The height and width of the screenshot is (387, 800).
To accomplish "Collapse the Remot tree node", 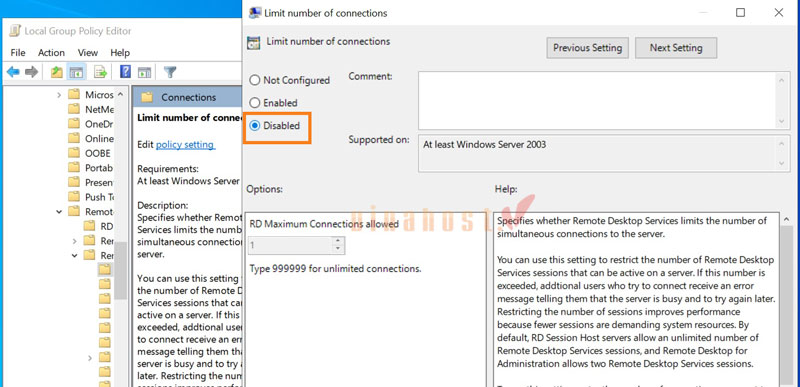I will click(x=59, y=211).
